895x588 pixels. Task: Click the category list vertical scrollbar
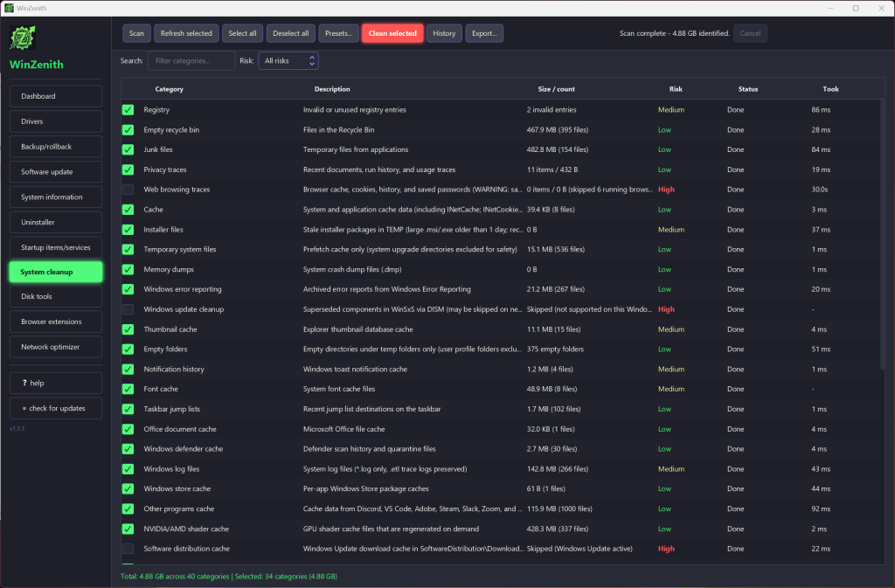882,234
